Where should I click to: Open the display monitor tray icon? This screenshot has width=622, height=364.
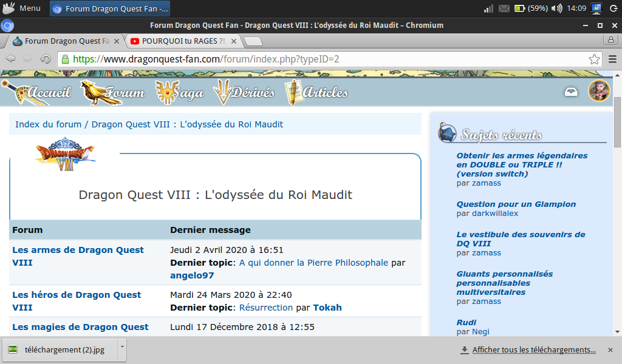pyautogui.click(x=596, y=8)
